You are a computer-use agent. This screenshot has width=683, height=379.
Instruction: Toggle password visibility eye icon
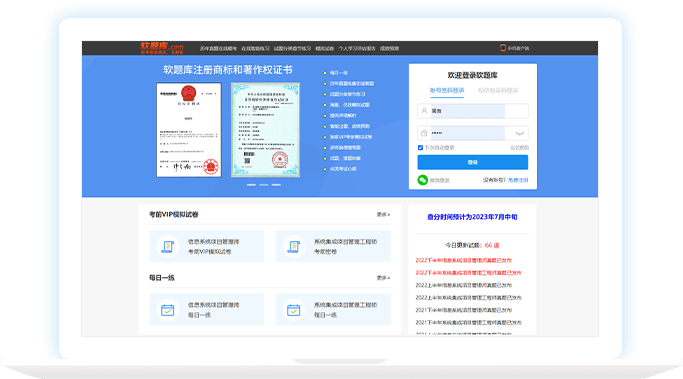[519, 133]
